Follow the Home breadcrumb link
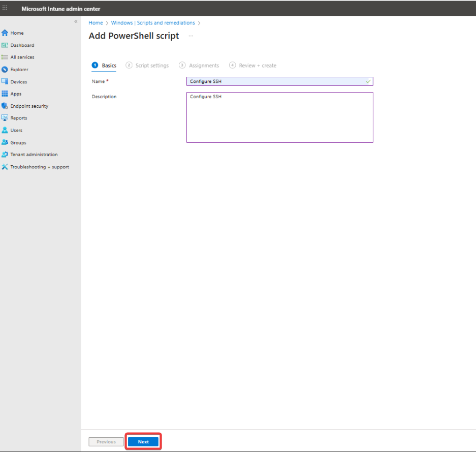Viewport: 476px width, 452px height. click(96, 23)
